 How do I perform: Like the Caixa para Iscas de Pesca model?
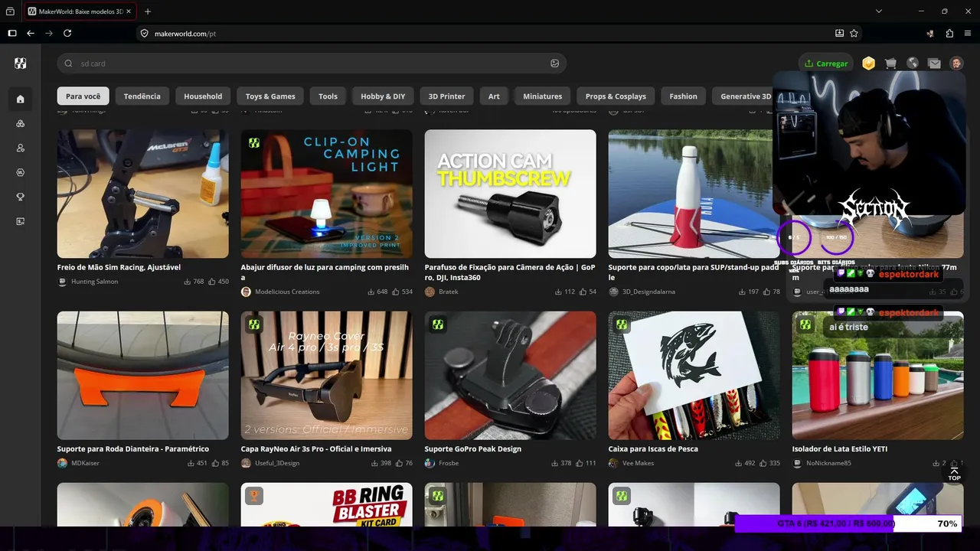coord(763,463)
